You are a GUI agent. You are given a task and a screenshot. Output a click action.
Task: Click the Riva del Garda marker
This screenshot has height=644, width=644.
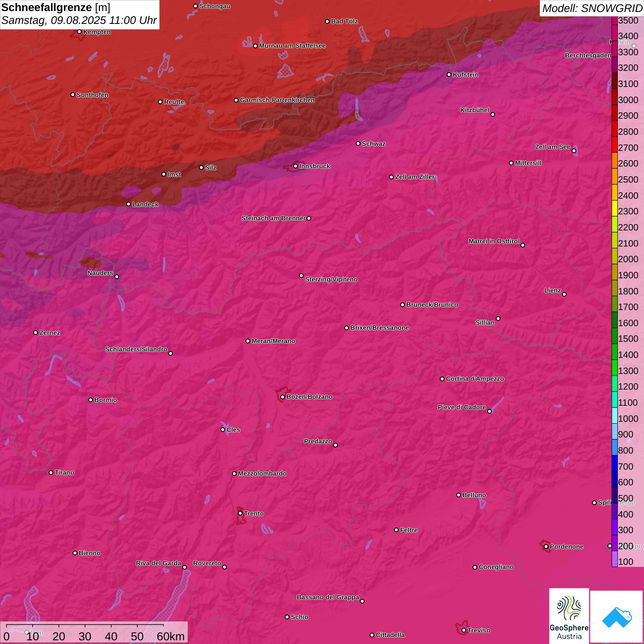click(x=184, y=567)
